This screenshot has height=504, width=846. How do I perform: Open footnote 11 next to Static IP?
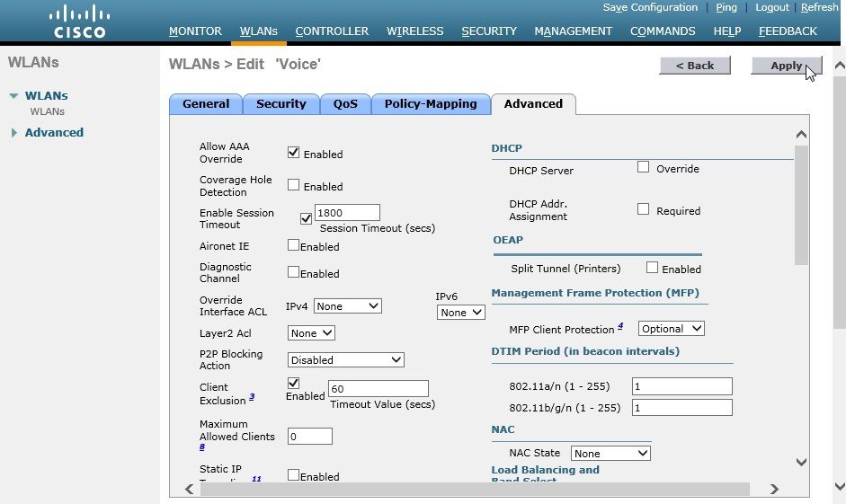coord(256,478)
